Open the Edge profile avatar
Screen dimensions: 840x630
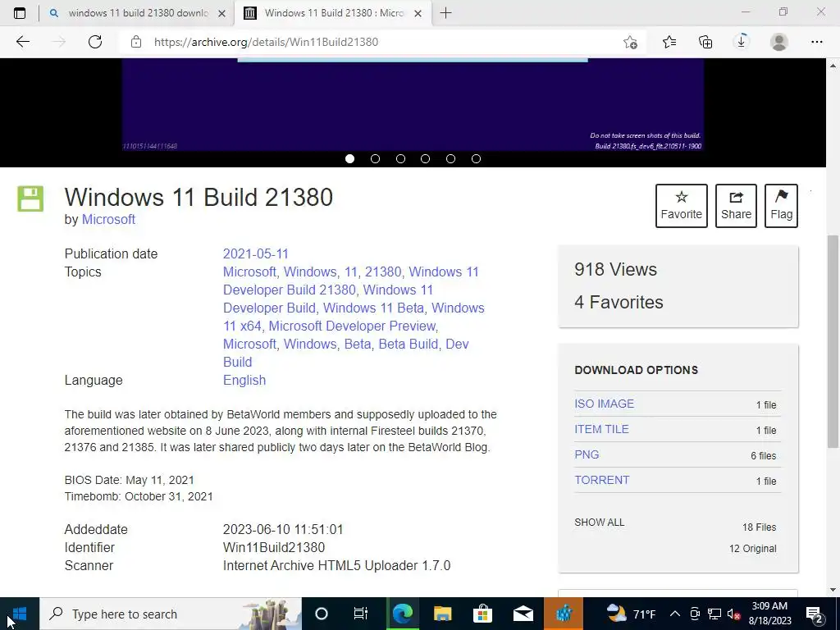(x=779, y=42)
